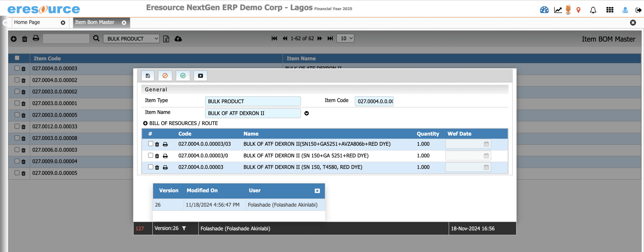This screenshot has width=644, height=252.
Task: Check the box for 027.0004.0.0.00003/03 row
Action: click(x=150, y=144)
